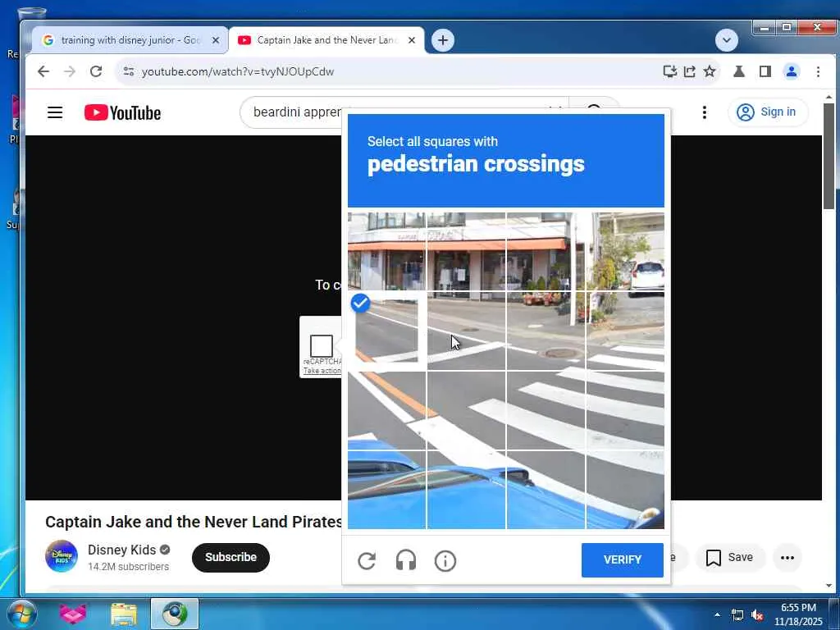Open network tray icon

(737, 615)
